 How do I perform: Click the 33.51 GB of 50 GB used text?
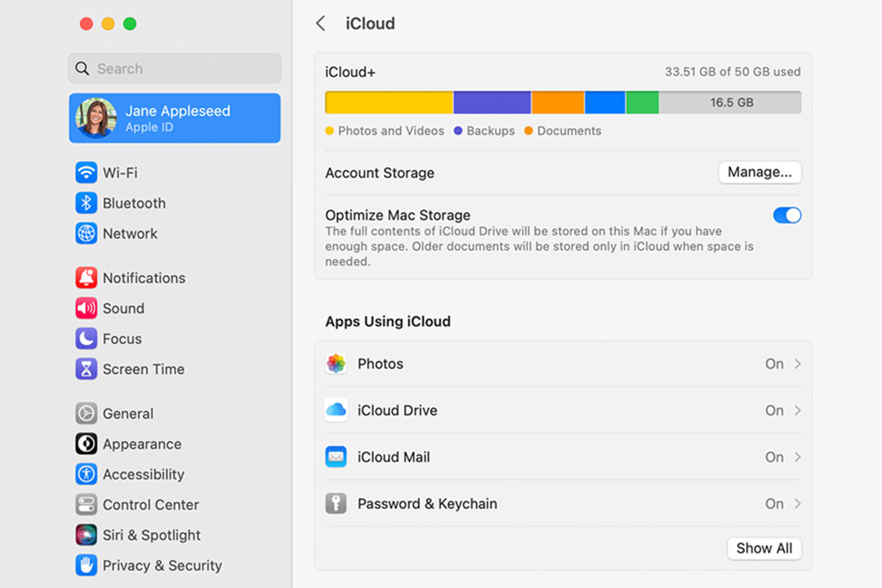[x=733, y=72]
